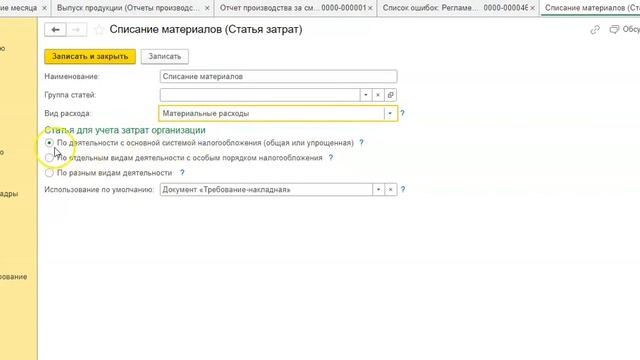Image resolution: width=640 pixels, height=360 pixels.
Task: Open Вид расхода dropdown list
Action: coord(390,113)
